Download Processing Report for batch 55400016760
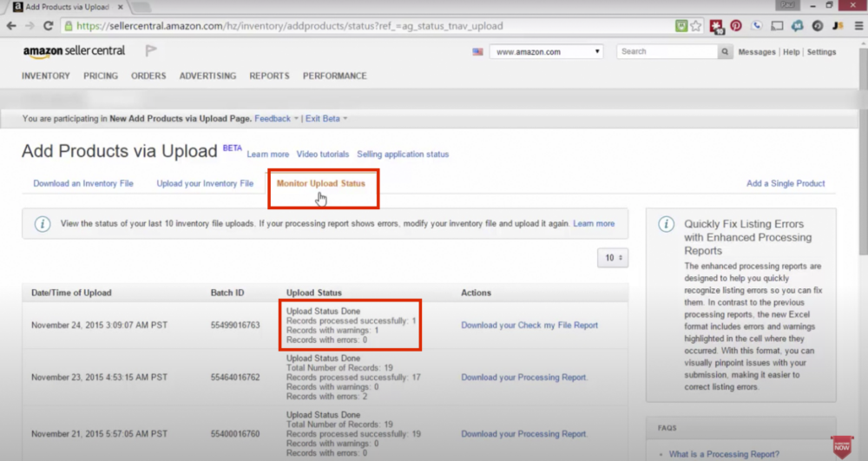The width and height of the screenshot is (868, 461). [x=524, y=434]
